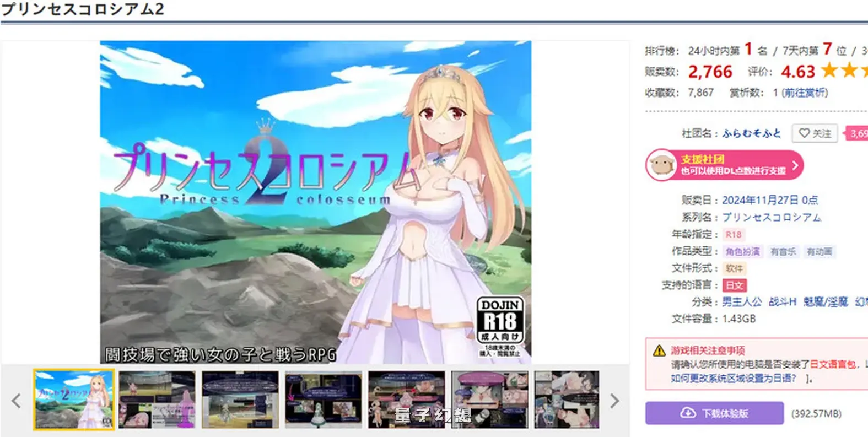Select the fourth screenshot thumbnail

pos(324,400)
